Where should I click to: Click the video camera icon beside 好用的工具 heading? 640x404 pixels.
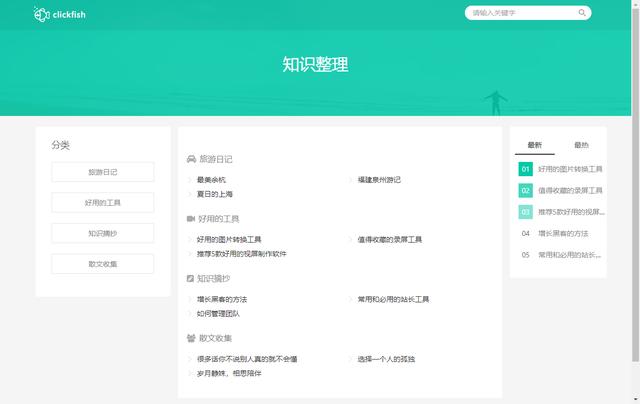click(x=191, y=219)
